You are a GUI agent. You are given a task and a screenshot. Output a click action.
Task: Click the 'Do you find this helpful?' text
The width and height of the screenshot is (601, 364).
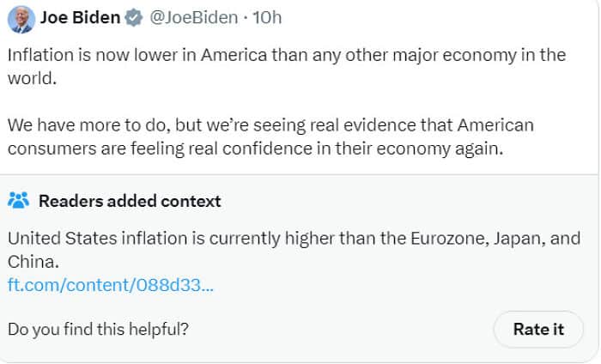(98, 330)
